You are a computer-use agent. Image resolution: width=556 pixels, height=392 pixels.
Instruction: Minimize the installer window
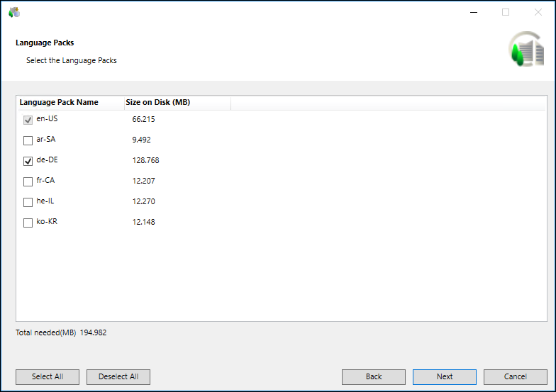pos(472,12)
